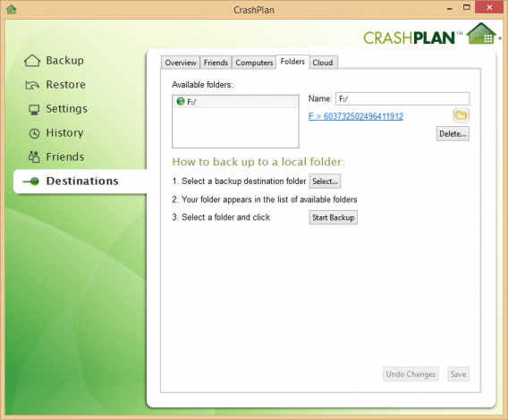Open the F > 603732502496411912 link
The width and height of the screenshot is (508, 420).
click(x=356, y=116)
